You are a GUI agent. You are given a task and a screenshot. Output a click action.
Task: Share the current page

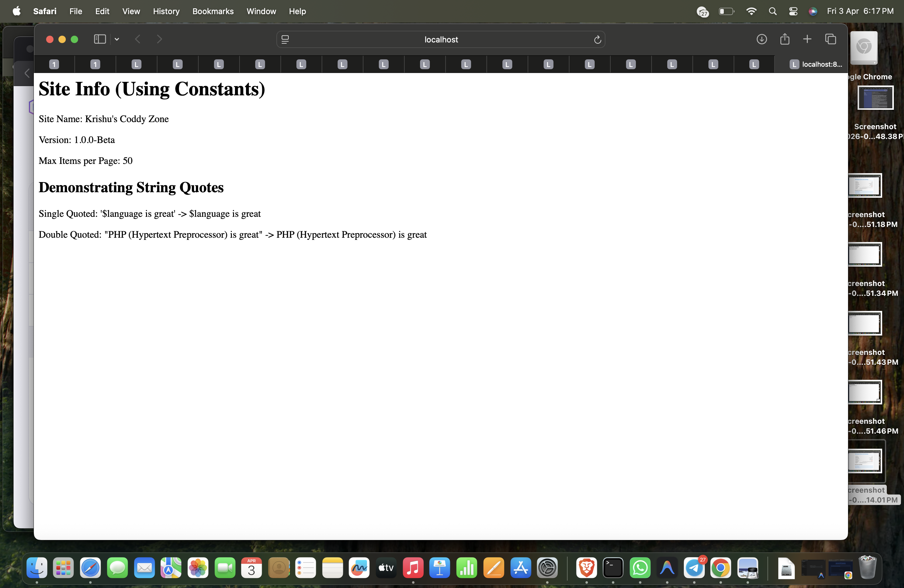[x=785, y=39]
